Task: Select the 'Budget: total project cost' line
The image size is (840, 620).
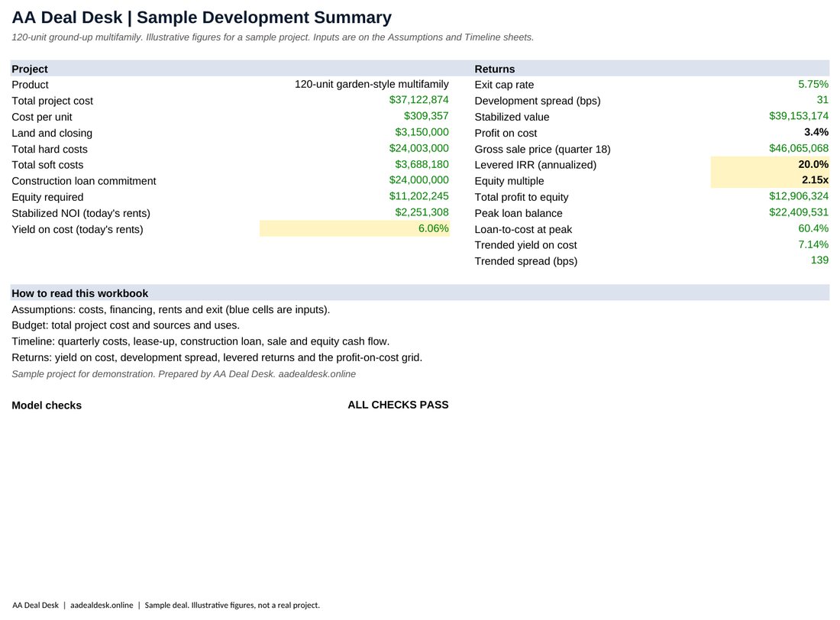Action: tap(125, 325)
